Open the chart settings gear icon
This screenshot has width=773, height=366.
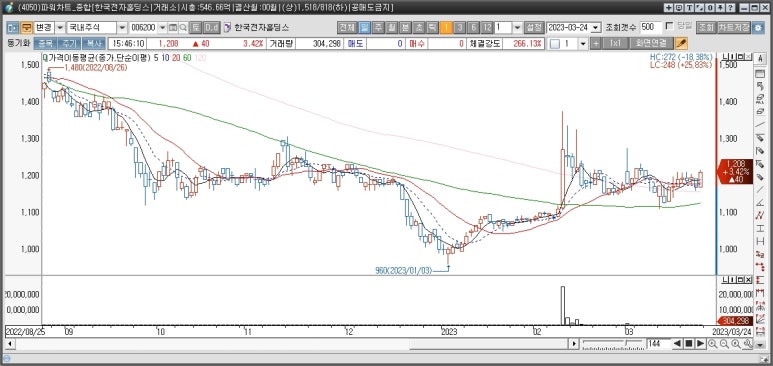click(x=759, y=28)
